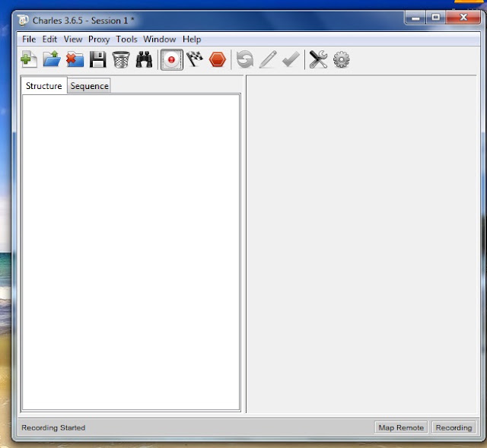Click the Repeat request circular arrows icon
This screenshot has height=448, width=487.
coord(245,59)
